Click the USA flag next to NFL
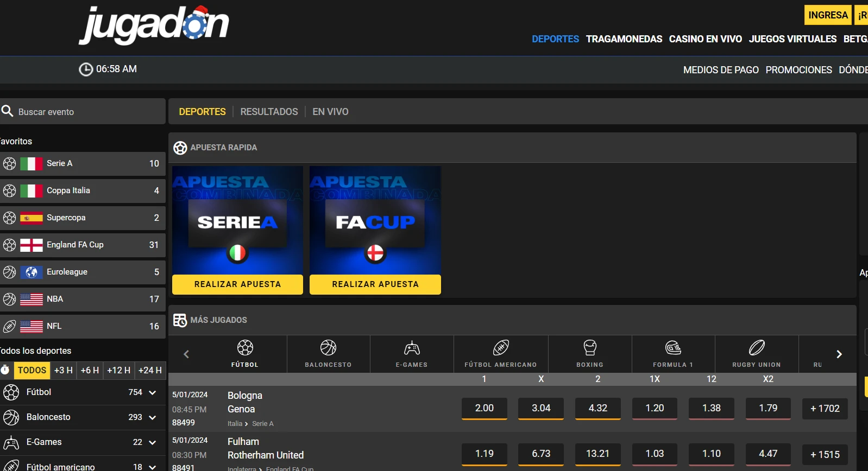 point(31,326)
